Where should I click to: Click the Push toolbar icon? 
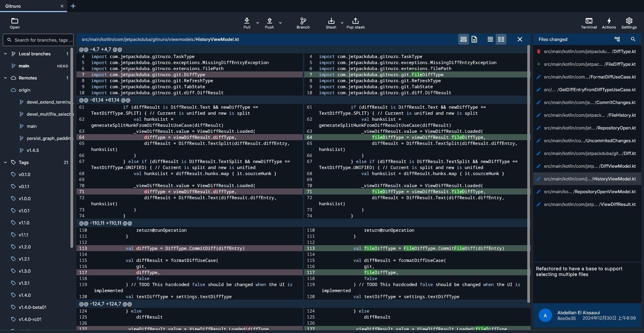tap(269, 23)
